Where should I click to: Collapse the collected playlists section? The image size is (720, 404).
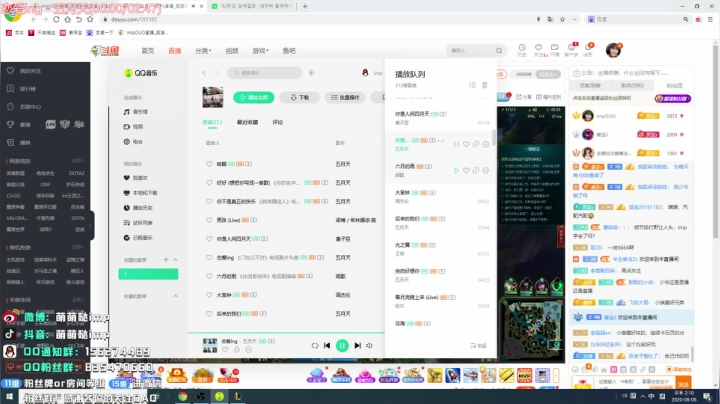pos(175,296)
